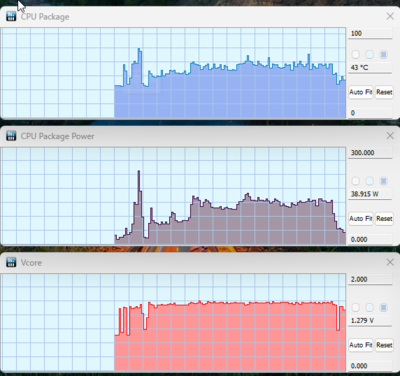This screenshot has width=400, height=376.
Task: Reset the Vcore voltage graph
Action: point(384,345)
